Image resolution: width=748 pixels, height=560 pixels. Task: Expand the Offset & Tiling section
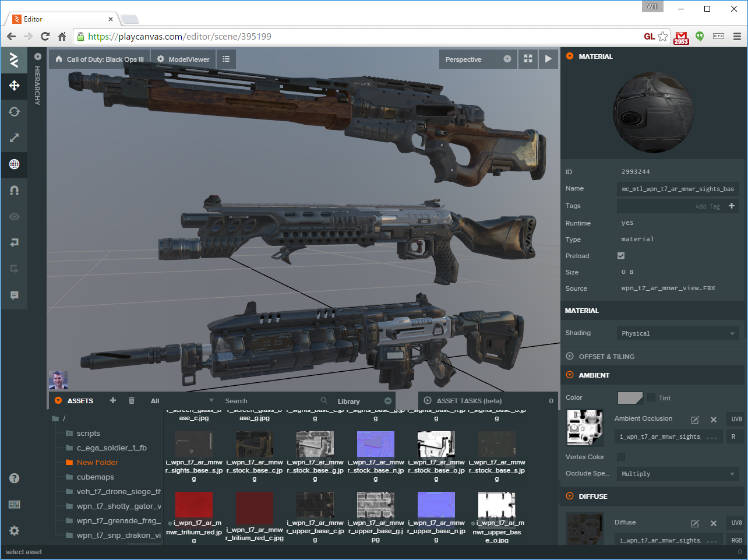click(x=606, y=357)
